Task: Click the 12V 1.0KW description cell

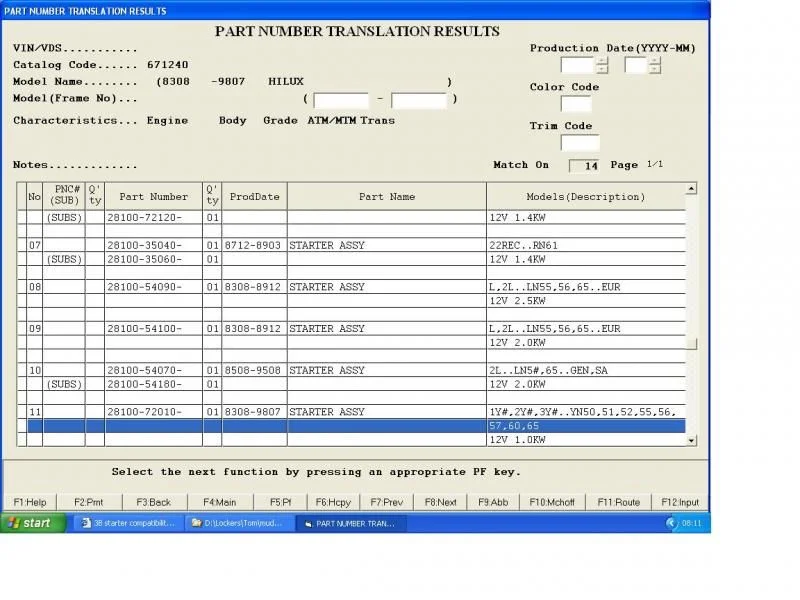Action: tap(586, 440)
